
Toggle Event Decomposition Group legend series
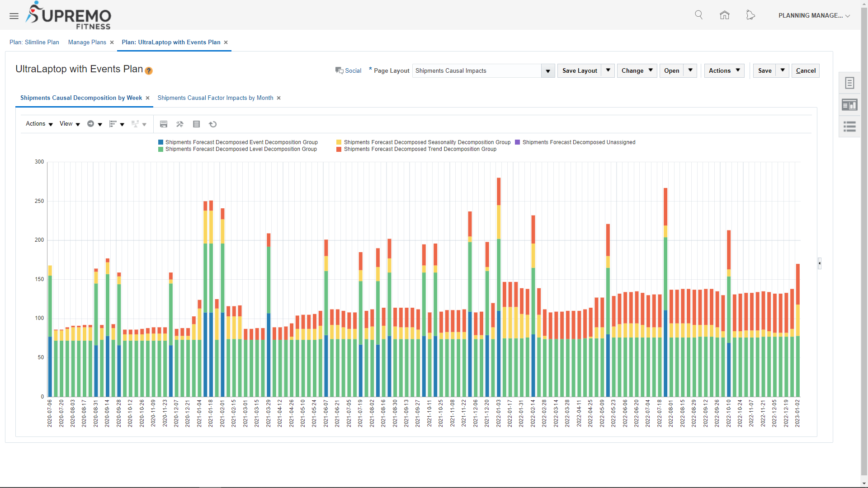(241, 142)
